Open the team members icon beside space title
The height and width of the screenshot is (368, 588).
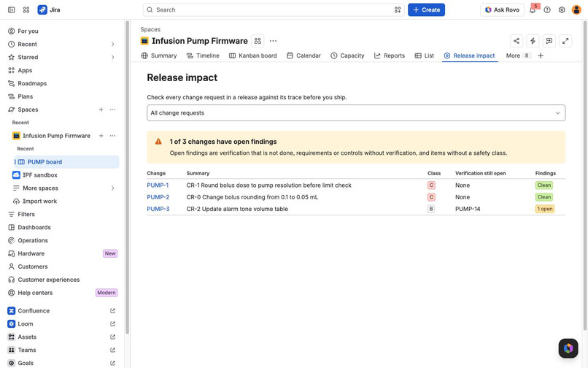tap(258, 41)
